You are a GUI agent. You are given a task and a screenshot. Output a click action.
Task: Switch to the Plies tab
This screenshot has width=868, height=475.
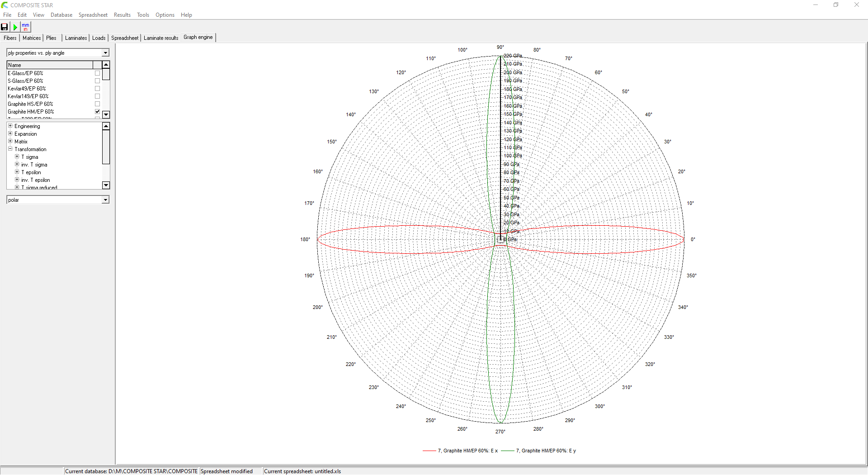(x=51, y=38)
